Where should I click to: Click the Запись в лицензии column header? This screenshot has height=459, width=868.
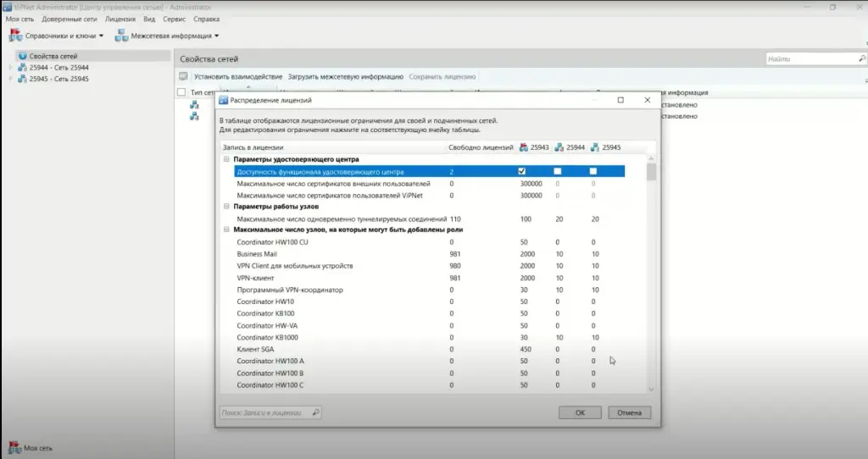(253, 147)
